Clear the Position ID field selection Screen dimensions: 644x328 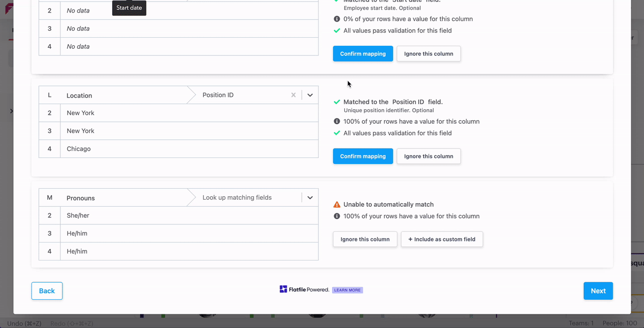pyautogui.click(x=293, y=95)
